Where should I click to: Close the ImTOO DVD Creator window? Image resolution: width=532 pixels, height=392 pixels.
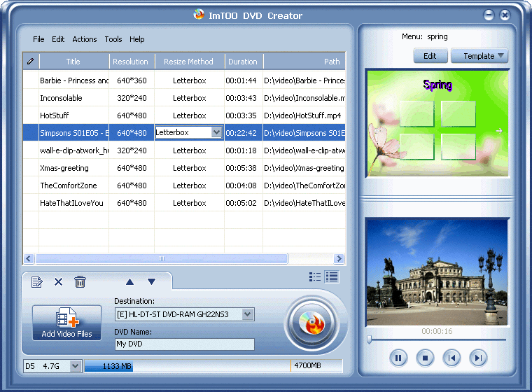click(505, 15)
